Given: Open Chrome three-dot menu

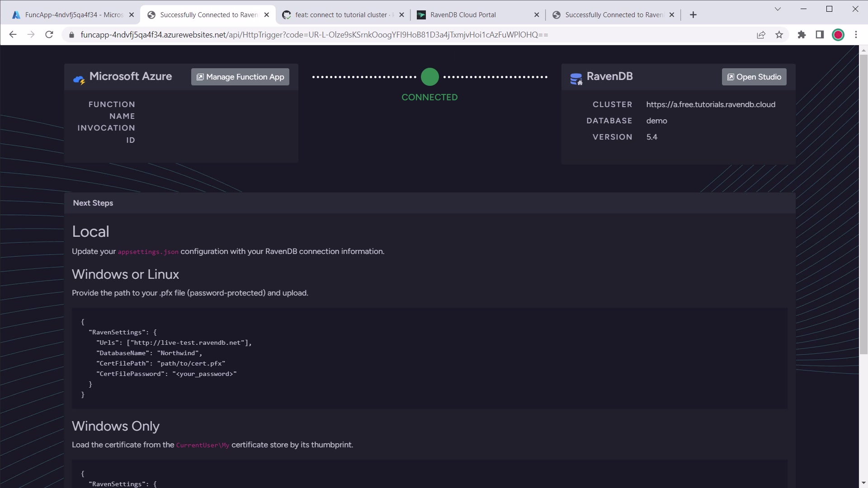Looking at the screenshot, I should [856, 35].
